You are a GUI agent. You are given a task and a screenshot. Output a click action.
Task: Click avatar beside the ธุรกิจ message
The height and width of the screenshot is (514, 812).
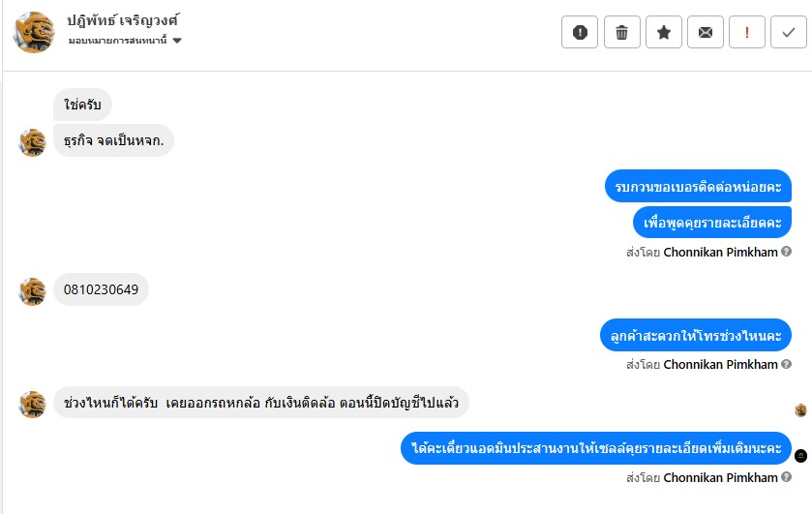click(33, 142)
